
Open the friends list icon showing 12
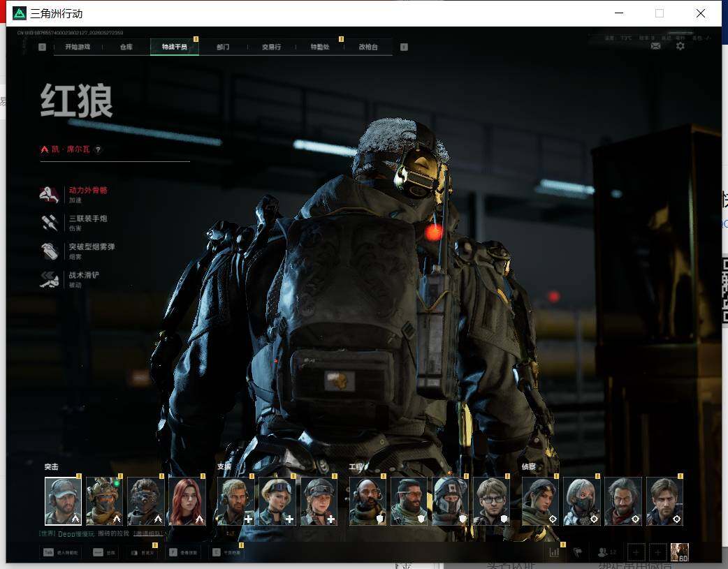[607, 552]
